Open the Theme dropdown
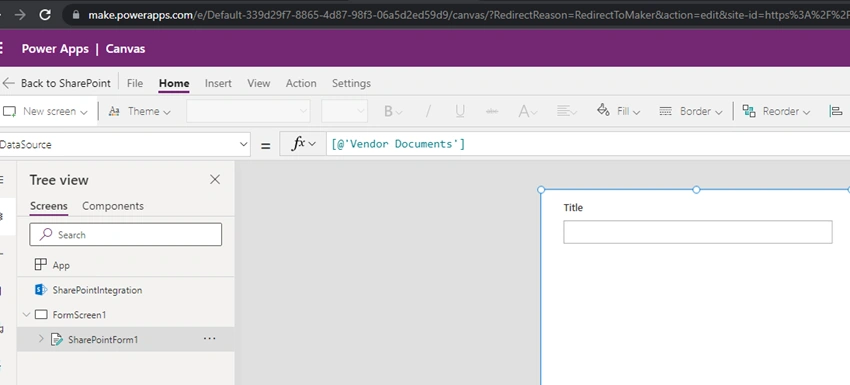This screenshot has width=850, height=385. [x=140, y=111]
